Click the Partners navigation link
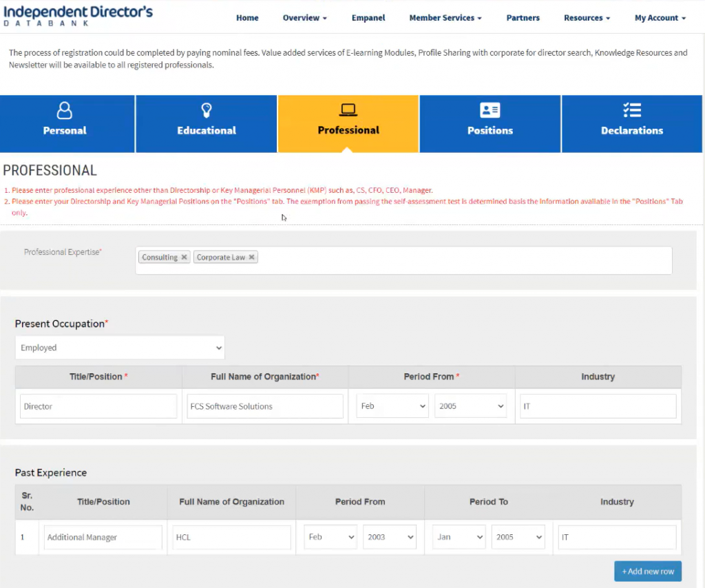This screenshot has height=588, width=705. [x=523, y=18]
